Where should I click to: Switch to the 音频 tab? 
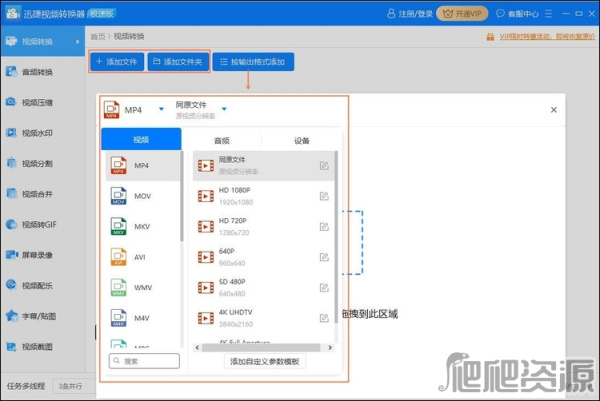click(x=222, y=140)
